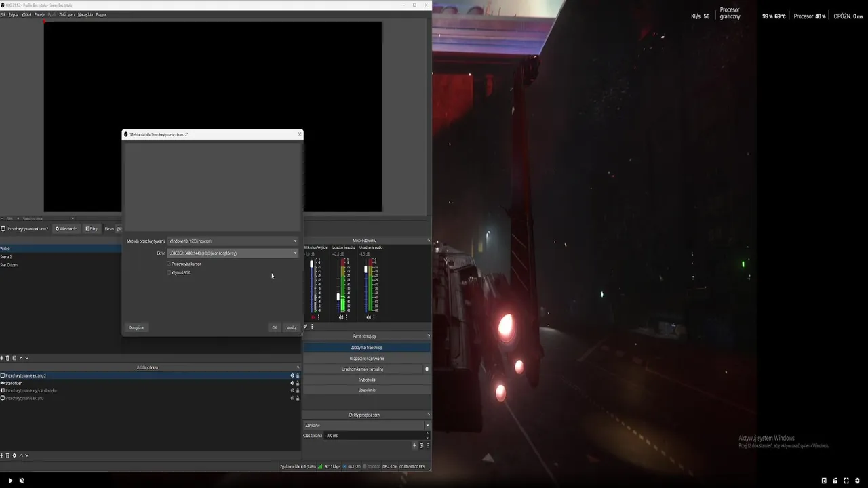Add a scene transition with plus icon
Screen dimensions: 868x488
pyautogui.click(x=415, y=445)
